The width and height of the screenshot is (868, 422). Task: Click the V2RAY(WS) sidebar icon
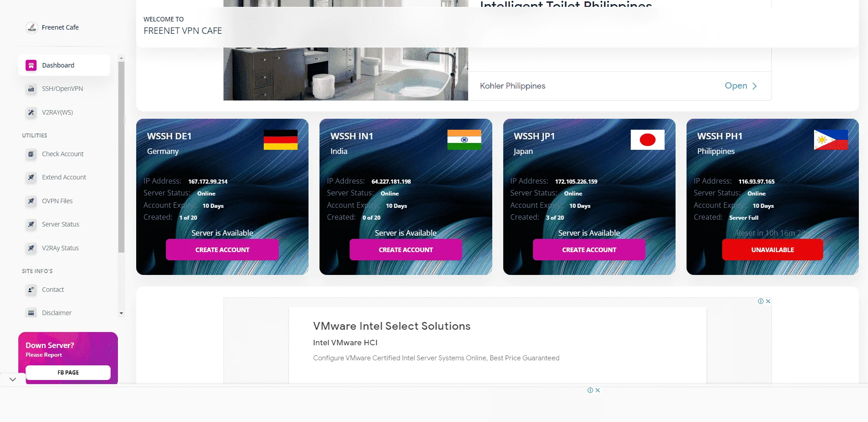31,112
